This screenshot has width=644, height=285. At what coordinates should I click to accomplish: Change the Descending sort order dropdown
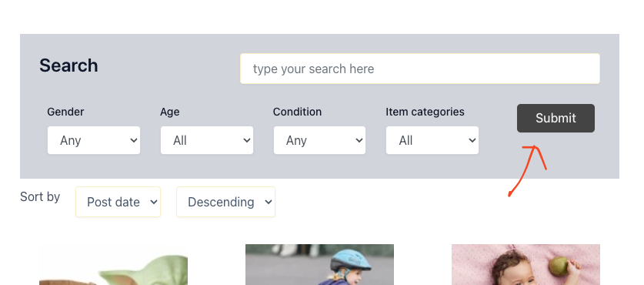tap(225, 202)
